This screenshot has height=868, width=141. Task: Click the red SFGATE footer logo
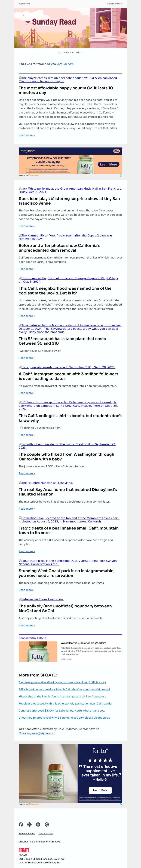pyautogui.click(x=24, y=850)
